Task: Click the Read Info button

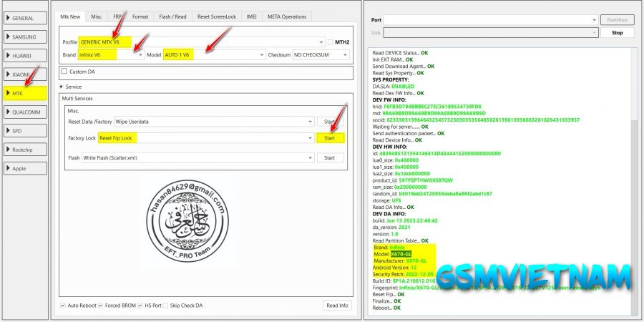Action: pyautogui.click(x=337, y=306)
